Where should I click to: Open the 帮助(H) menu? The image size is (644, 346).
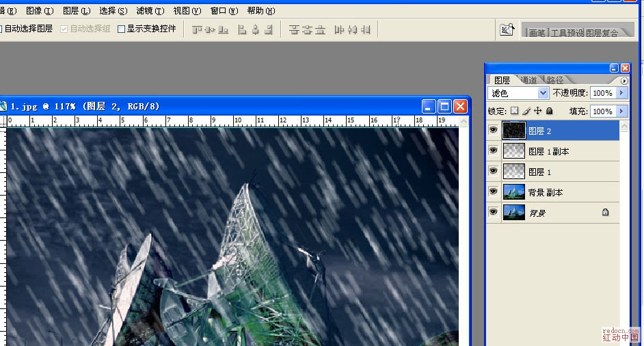tap(261, 11)
